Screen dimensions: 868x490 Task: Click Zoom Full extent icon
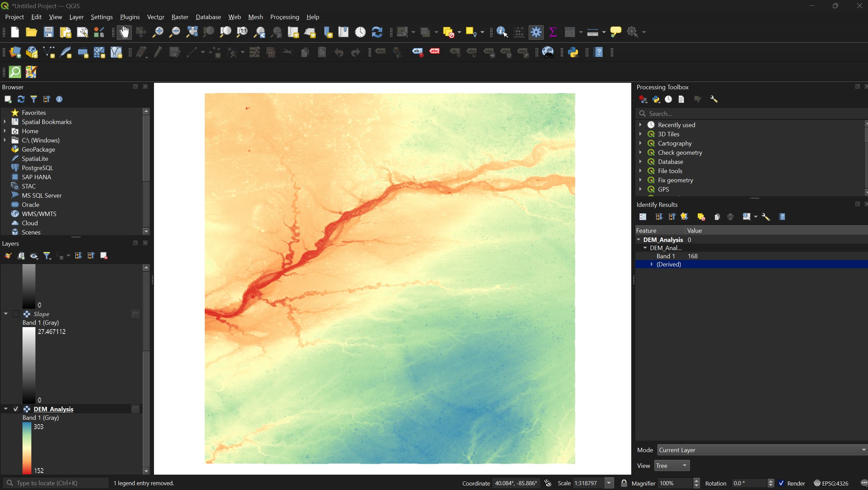(x=192, y=32)
